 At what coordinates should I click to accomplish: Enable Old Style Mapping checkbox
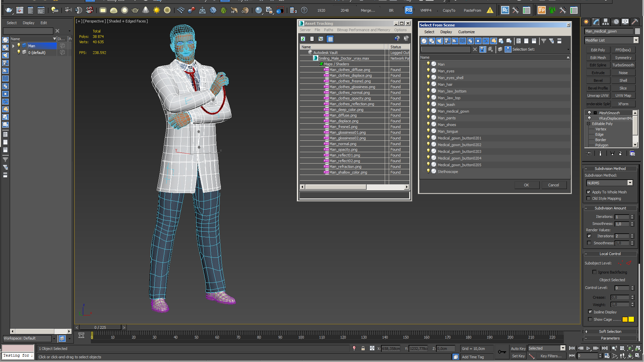pyautogui.click(x=588, y=198)
